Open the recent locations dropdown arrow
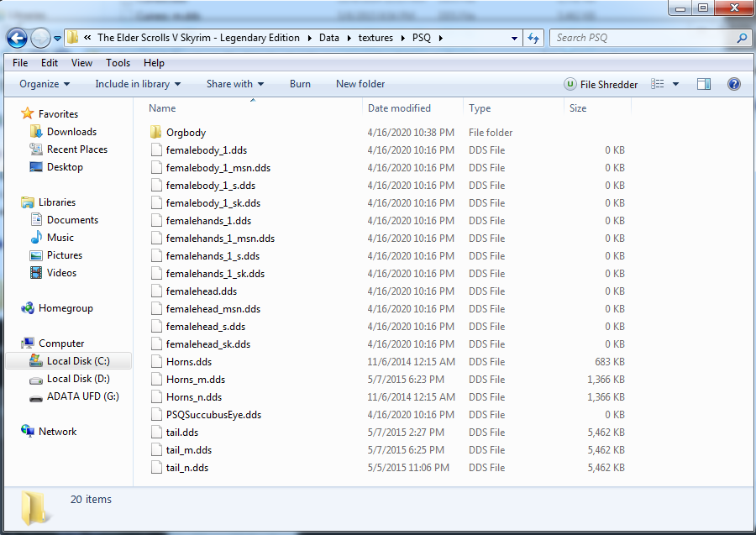The width and height of the screenshot is (756, 535). [x=57, y=39]
